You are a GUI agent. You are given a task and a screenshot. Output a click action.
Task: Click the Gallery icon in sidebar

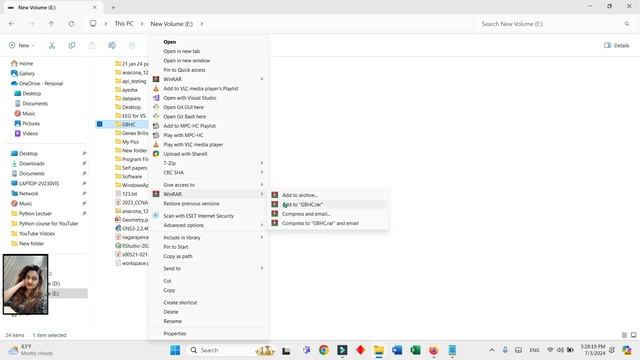click(x=14, y=73)
